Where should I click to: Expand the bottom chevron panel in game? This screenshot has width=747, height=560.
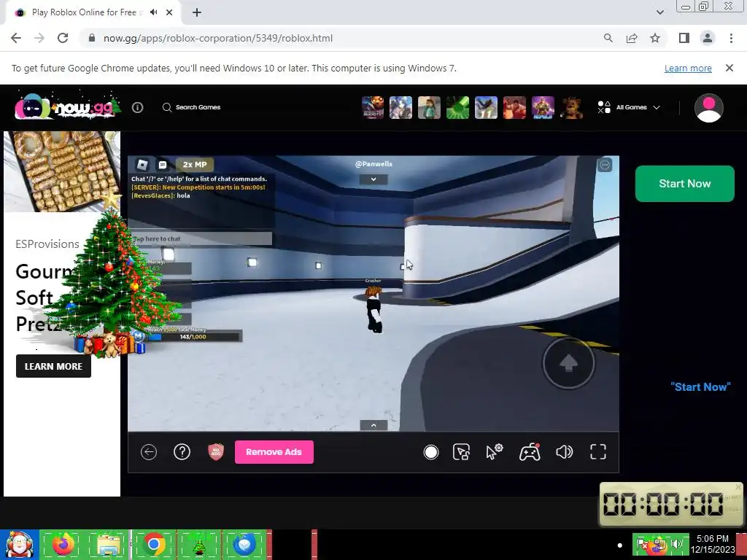tap(373, 425)
